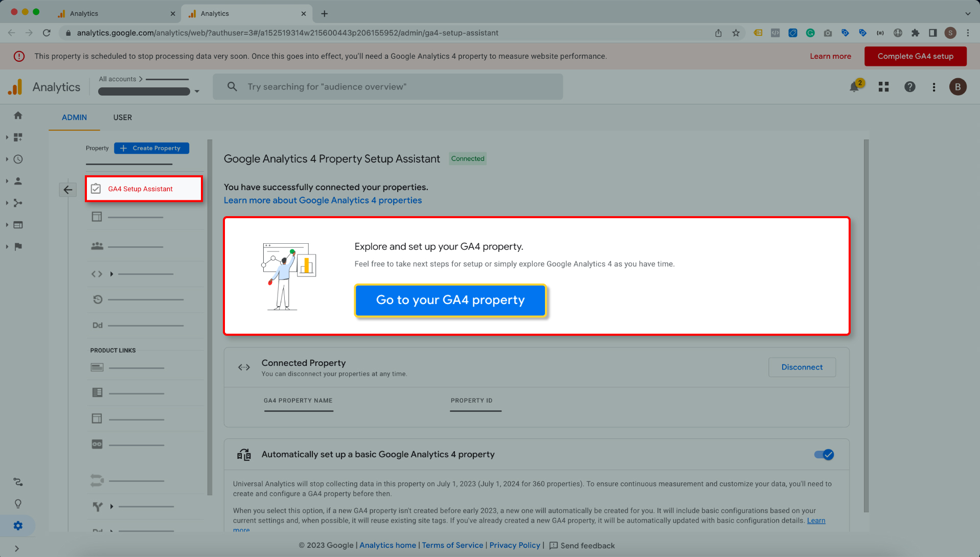Click the Data Import Dd icon

tap(97, 326)
